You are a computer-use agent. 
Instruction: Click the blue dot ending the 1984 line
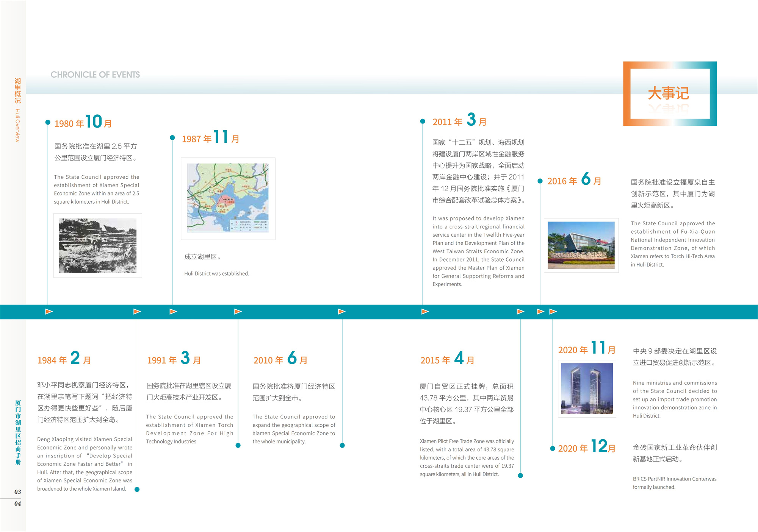click(x=137, y=489)
